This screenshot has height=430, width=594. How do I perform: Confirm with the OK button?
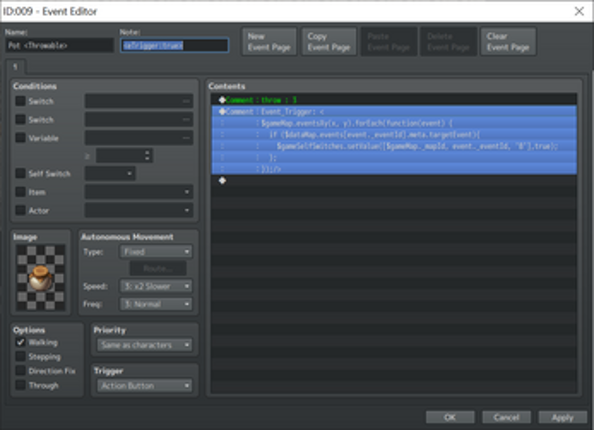(x=450, y=417)
